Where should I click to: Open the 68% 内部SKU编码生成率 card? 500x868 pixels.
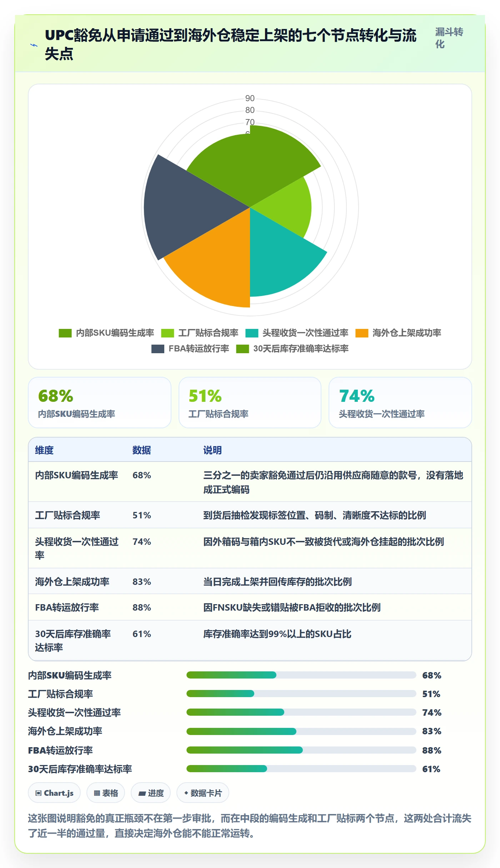point(100,403)
